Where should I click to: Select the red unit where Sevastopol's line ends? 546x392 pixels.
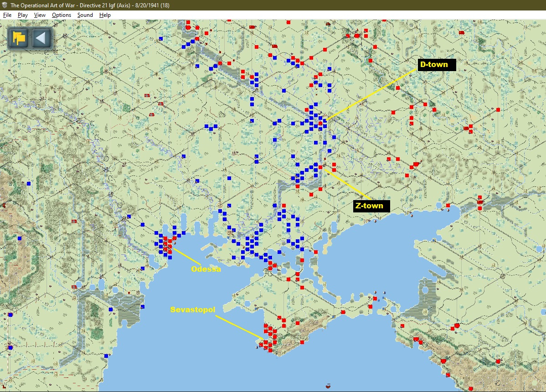(x=265, y=342)
